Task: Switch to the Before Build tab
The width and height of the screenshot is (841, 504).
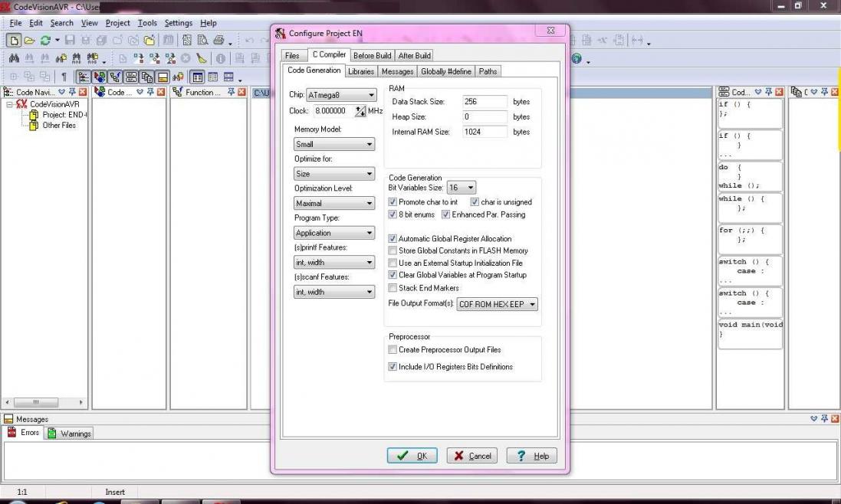Action: (373, 56)
